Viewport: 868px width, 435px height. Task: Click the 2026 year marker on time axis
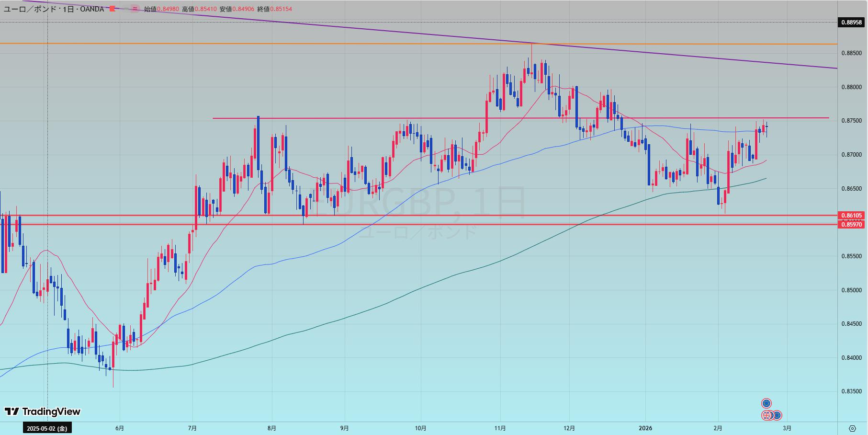tap(645, 428)
